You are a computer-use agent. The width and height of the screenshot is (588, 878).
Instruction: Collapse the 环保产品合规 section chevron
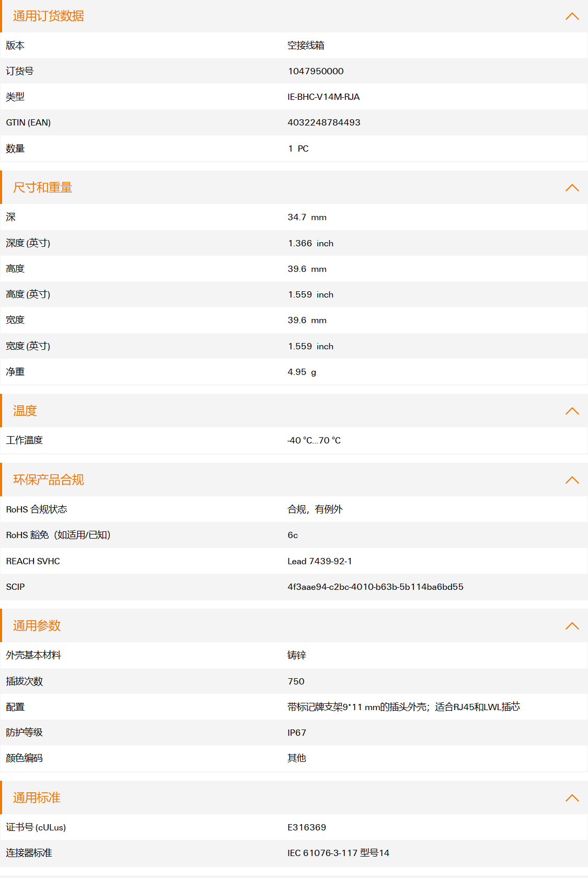[x=572, y=480]
